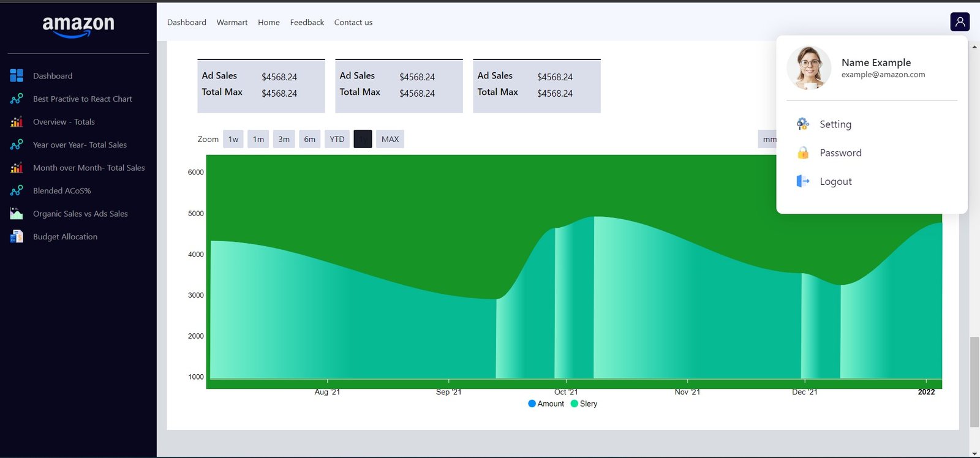Click the Logout arrow icon
The width and height of the screenshot is (980, 458).
click(x=802, y=181)
